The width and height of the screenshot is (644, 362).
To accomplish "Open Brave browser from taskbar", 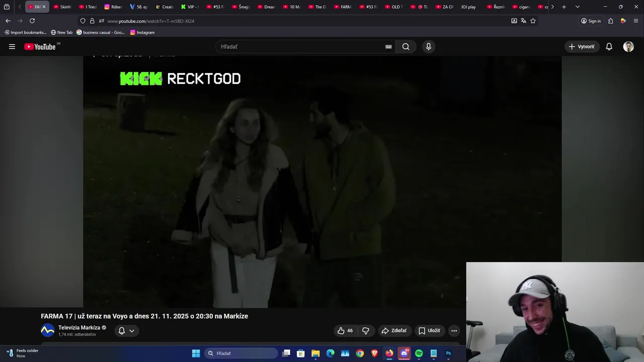I will [x=374, y=353].
